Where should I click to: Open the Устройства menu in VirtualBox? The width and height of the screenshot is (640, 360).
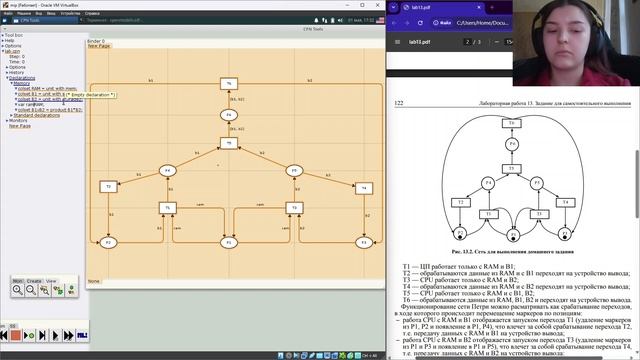coord(70,13)
